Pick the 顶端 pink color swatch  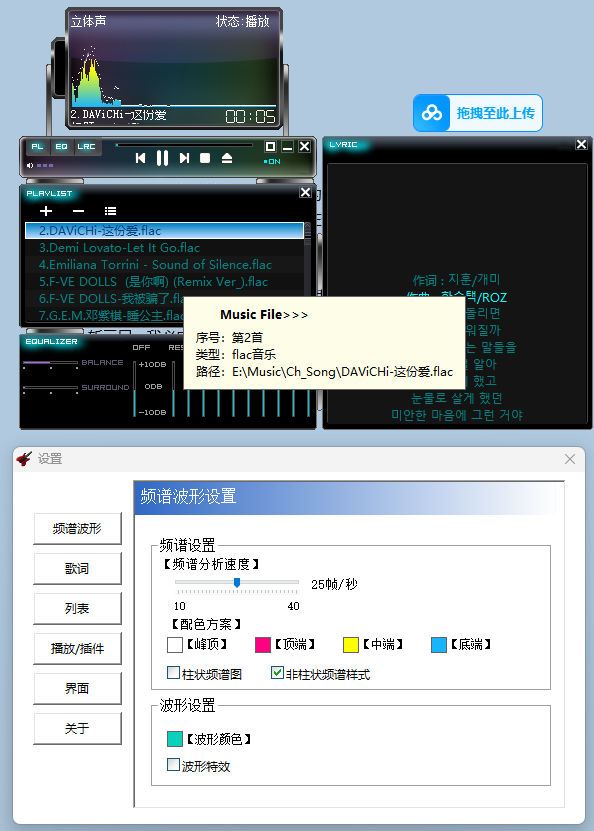pos(263,644)
